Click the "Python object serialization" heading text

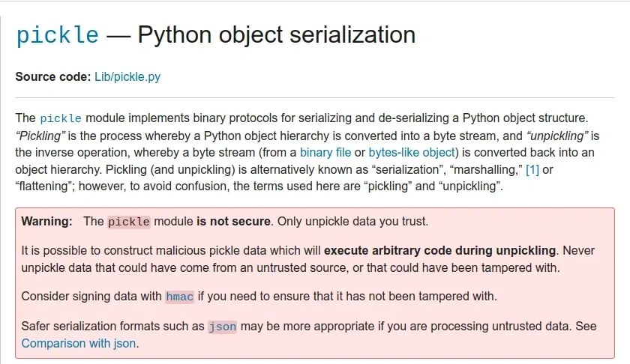[276, 34]
